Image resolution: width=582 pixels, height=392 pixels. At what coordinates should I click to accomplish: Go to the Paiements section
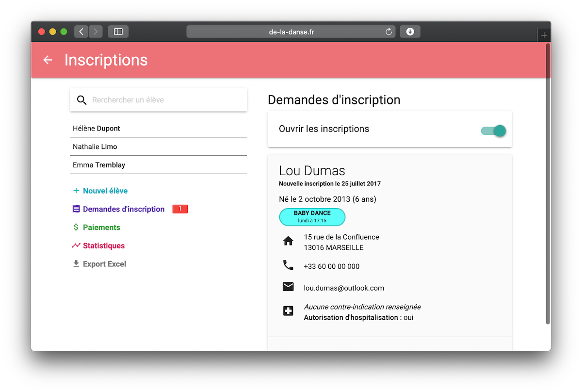coord(101,228)
